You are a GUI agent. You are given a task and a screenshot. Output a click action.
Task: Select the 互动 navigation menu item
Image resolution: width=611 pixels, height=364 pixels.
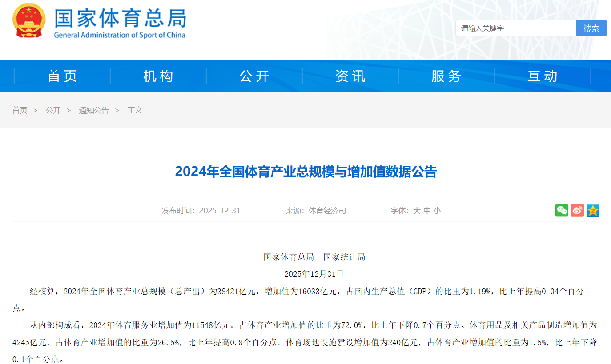tap(543, 76)
